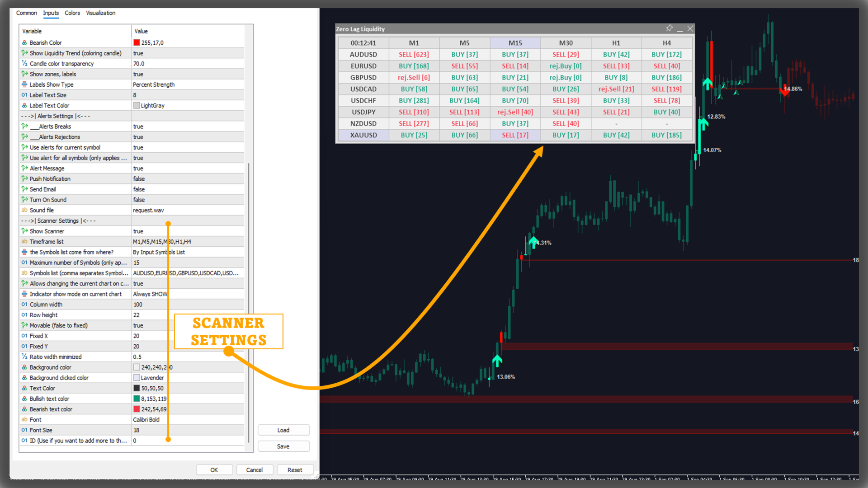Click the Ratio width minimized fraction icon
The height and width of the screenshot is (488, 868).
(x=24, y=357)
